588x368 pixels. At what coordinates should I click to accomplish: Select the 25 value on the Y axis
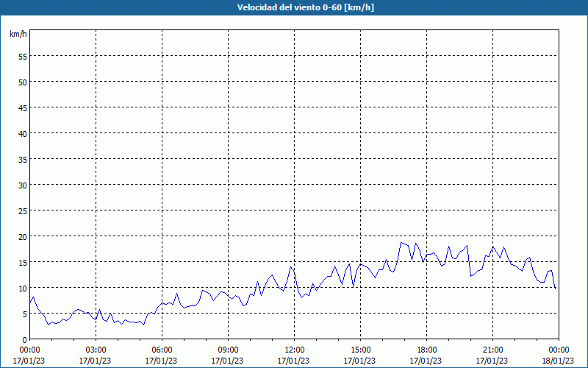click(23, 211)
